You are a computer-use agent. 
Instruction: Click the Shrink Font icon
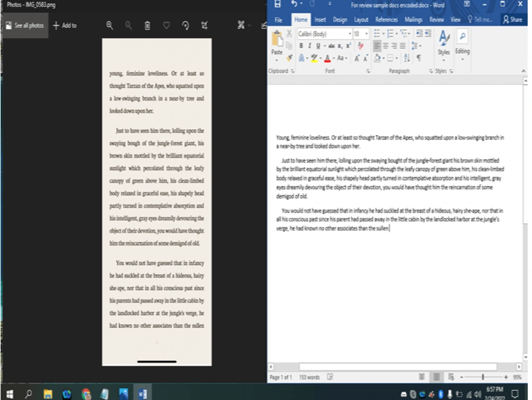pos(365,59)
